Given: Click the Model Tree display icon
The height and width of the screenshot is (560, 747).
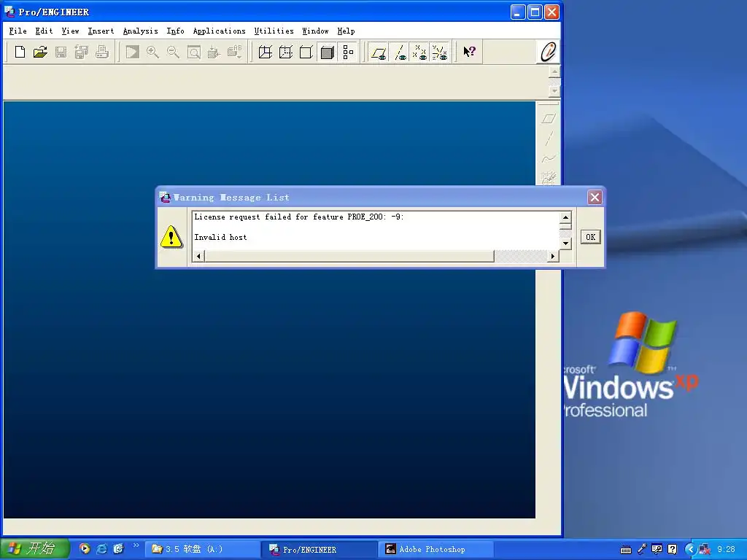Looking at the screenshot, I should (x=348, y=52).
